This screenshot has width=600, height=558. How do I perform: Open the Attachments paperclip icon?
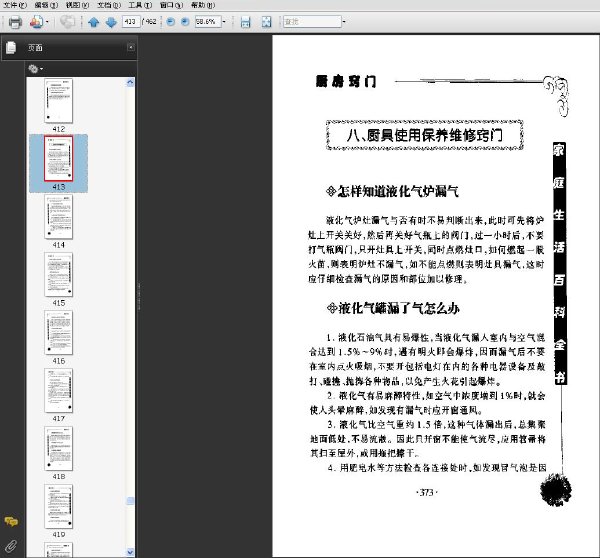[x=11, y=545]
